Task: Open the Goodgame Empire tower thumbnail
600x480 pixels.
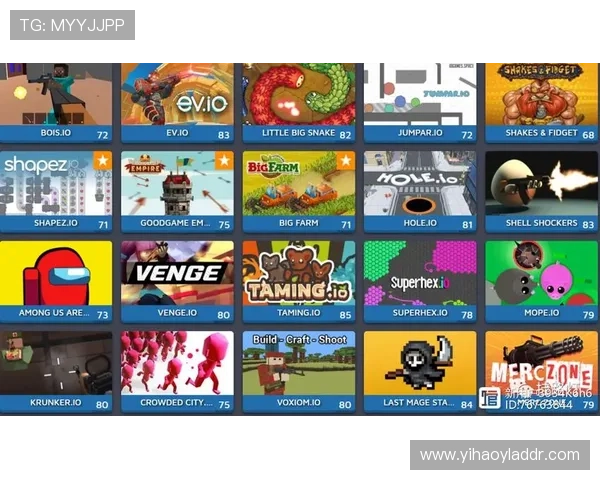Action: point(177,183)
